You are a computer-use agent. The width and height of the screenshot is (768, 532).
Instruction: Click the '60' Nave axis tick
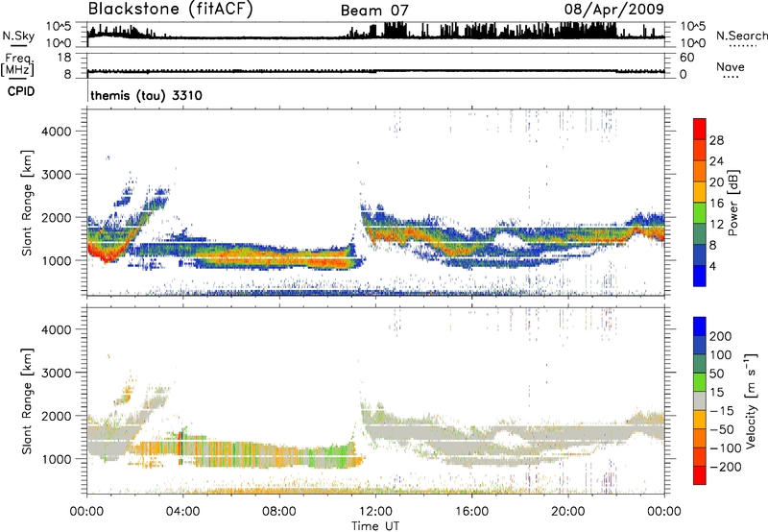tap(686, 58)
